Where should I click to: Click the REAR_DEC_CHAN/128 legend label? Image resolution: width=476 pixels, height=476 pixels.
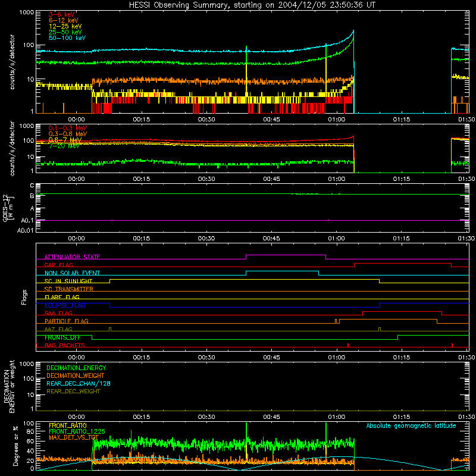tap(79, 383)
